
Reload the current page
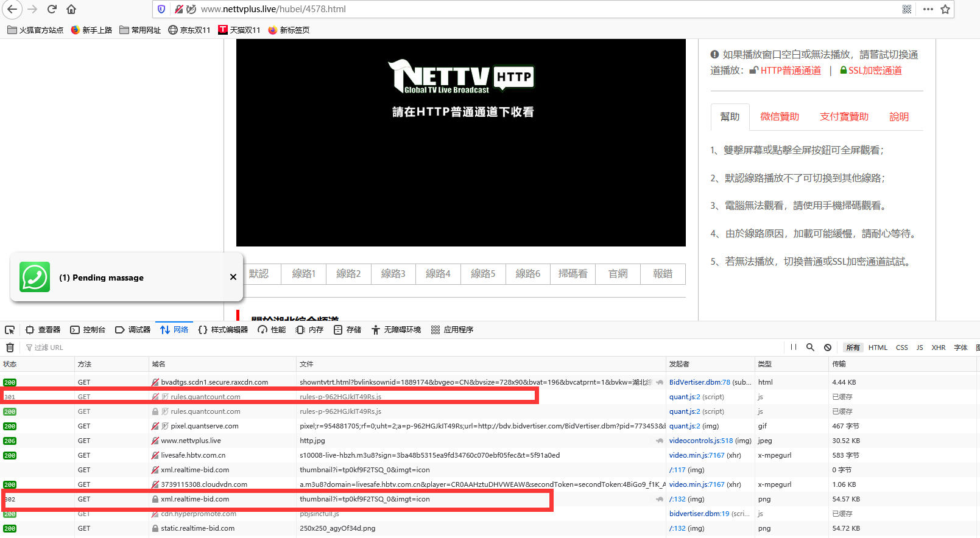[52, 9]
